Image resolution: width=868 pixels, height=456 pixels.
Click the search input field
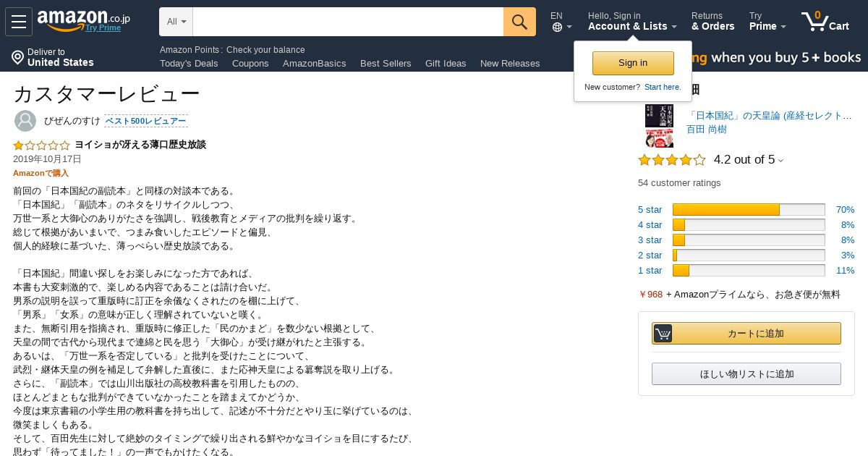pos(348,22)
